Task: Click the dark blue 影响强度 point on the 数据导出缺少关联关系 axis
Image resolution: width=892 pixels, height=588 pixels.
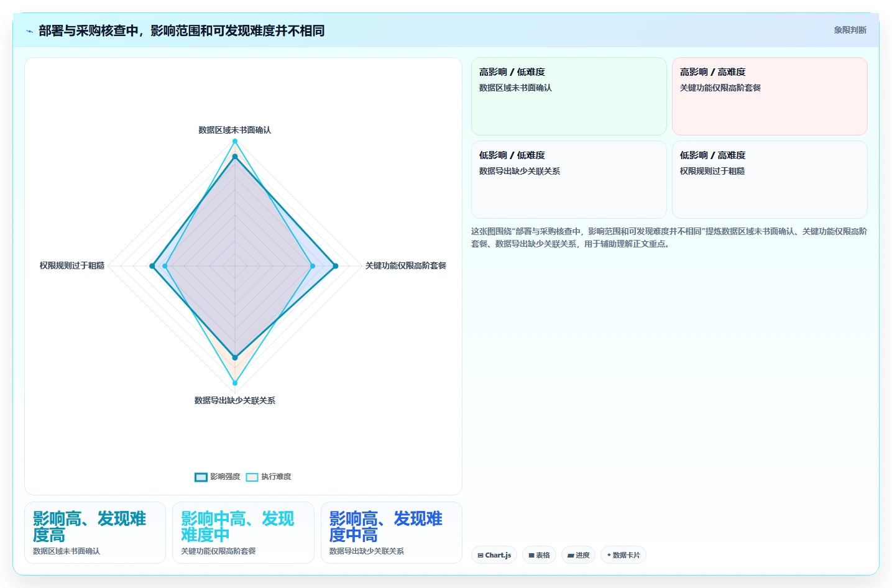Action: click(x=235, y=358)
